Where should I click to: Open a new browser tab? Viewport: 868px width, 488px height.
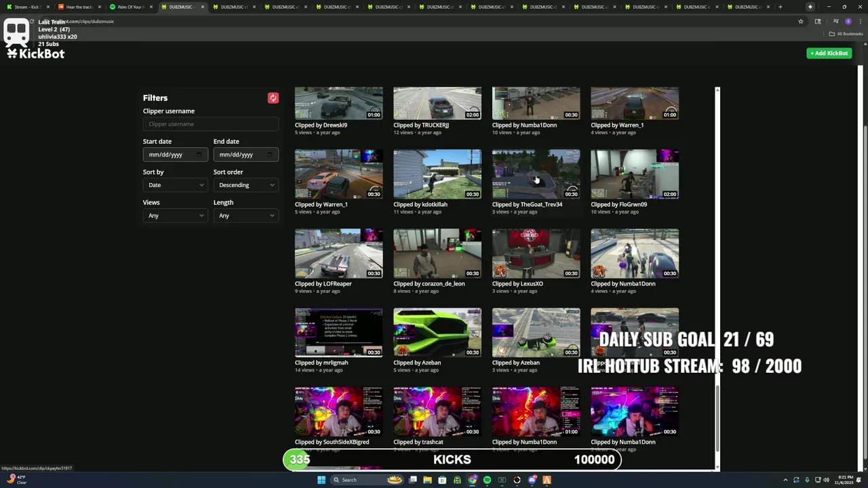tap(780, 7)
